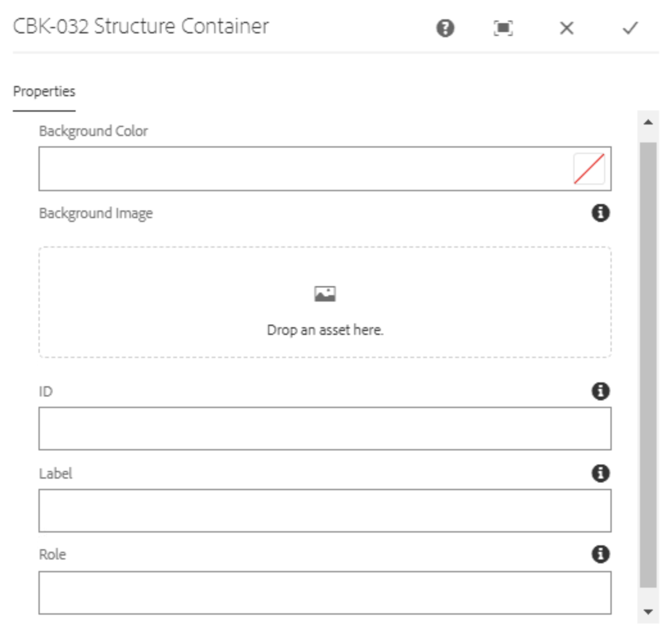Open the Background Color swatch picker
The image size is (672, 639).
[x=589, y=169]
